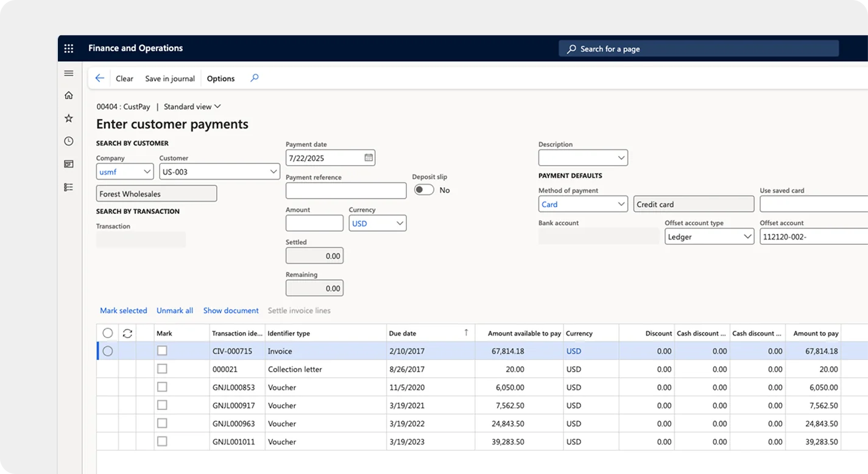
Task: Click the 000021 transaction cell
Action: click(x=238, y=369)
